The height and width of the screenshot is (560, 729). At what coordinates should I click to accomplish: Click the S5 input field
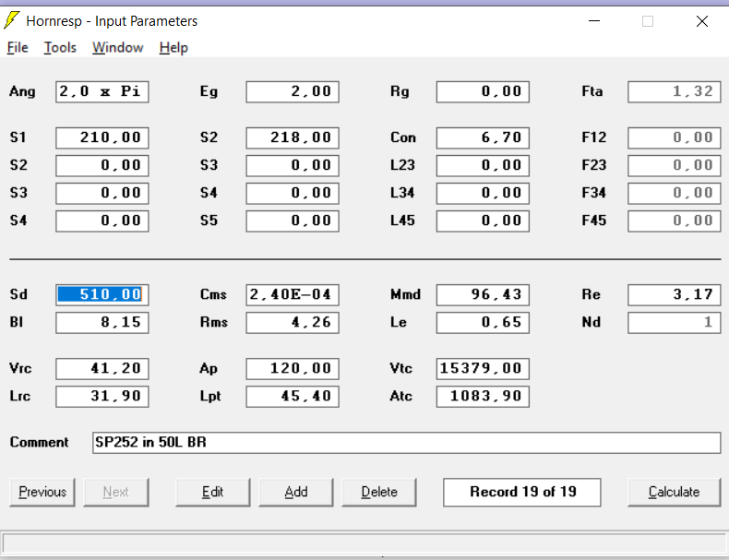[x=293, y=220]
